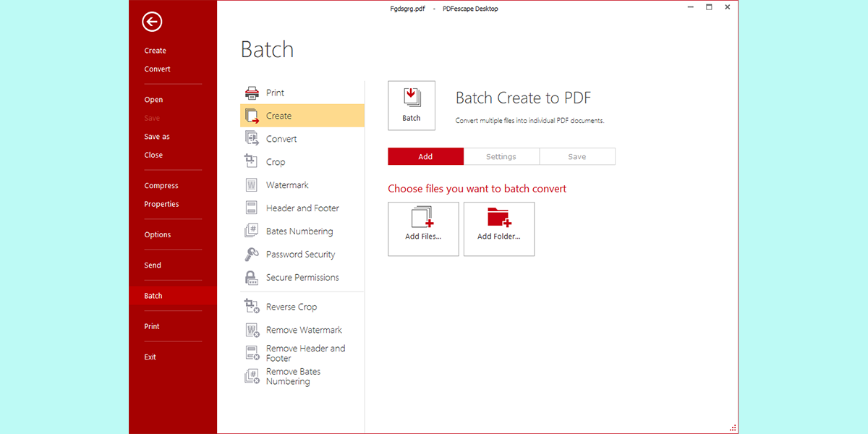Click the Add Files button
Screen dimensions: 868x434
coord(423,229)
